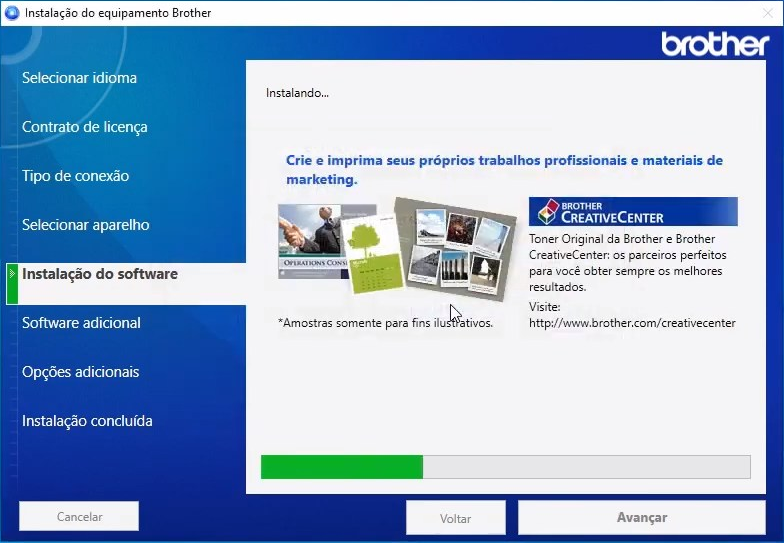Screen dimensions: 784x543
Task: Go to the Instalação concluída step
Action: point(87,421)
